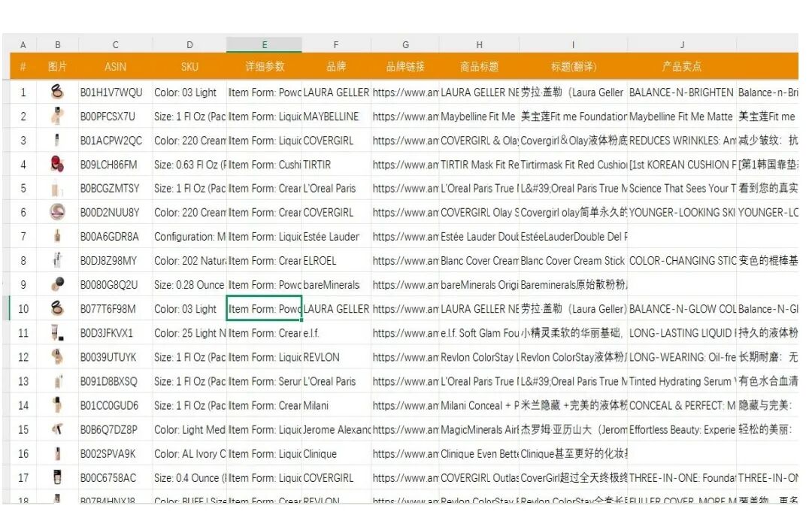This screenshot has width=812, height=527.
Task: Click SKU cell Size: 0.63 Fl Oz
Action: pyautogui.click(x=189, y=165)
